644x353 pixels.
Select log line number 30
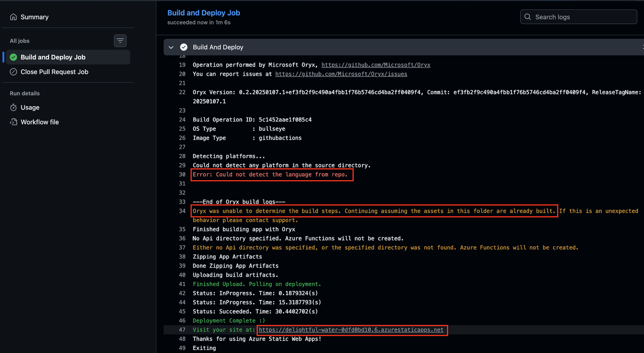182,175
